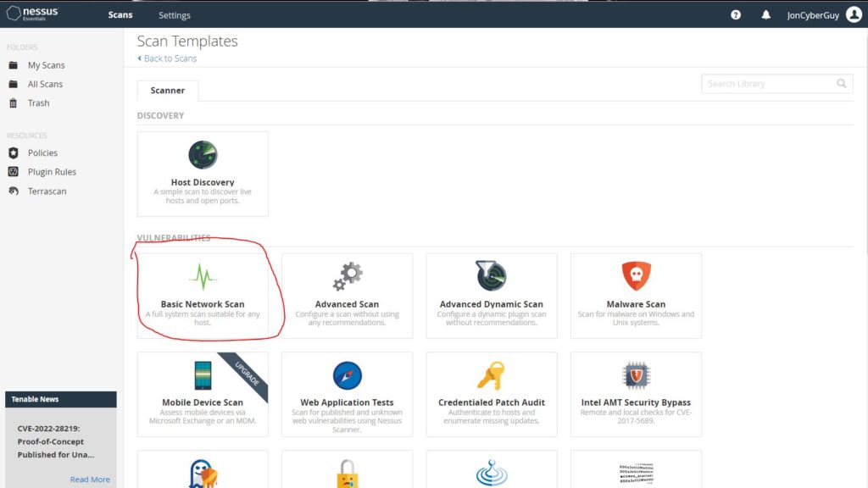The height and width of the screenshot is (488, 868).
Task: Select the Host Discovery radar icon
Action: 203,154
